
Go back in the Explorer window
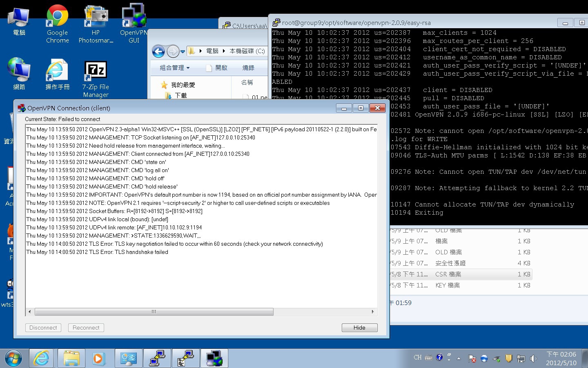click(158, 52)
